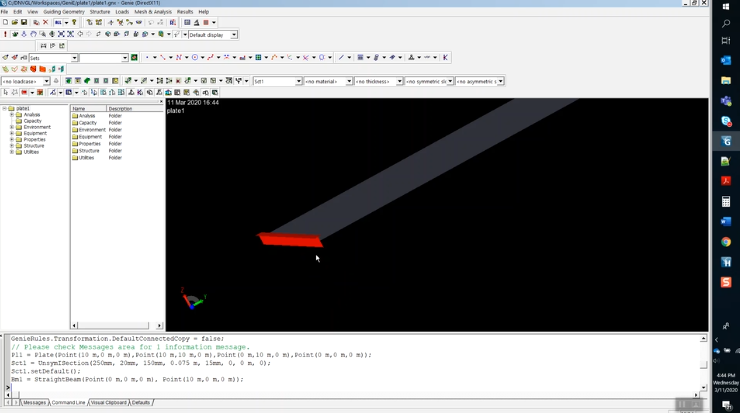
Task: Switch to the Visual Clipboard tab
Action: tap(109, 403)
